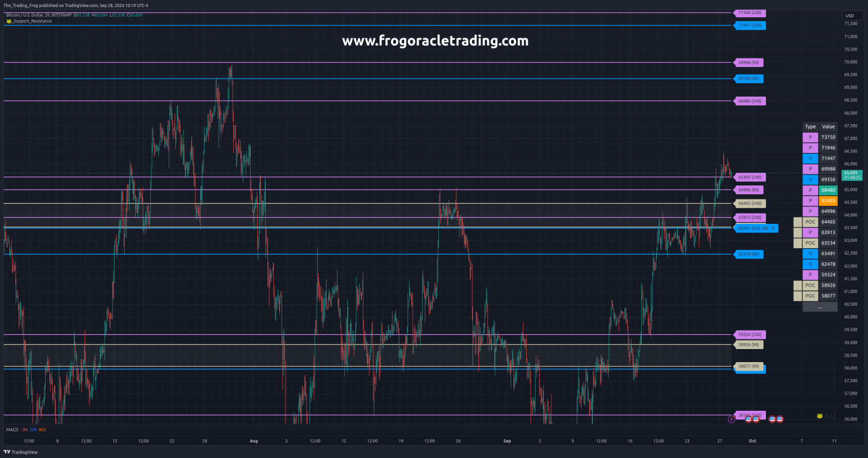This screenshot has width=868, height=458.
Task: Click the 69988 (90) level label
Action: pyautogui.click(x=748, y=63)
